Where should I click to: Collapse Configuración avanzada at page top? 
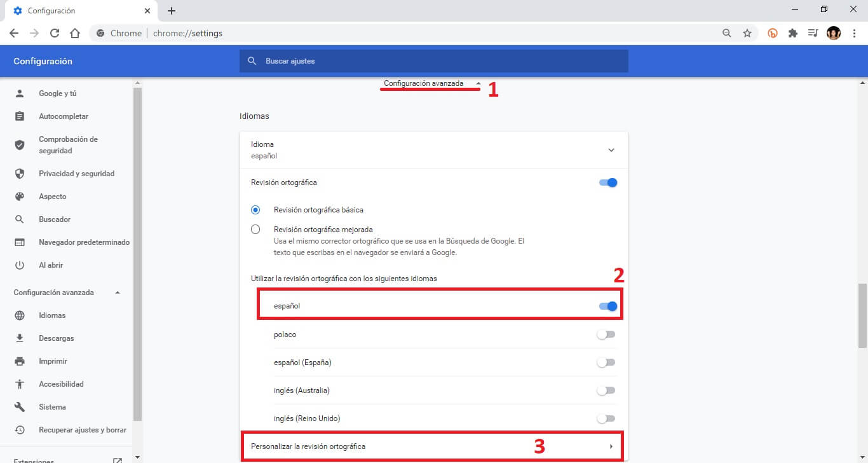click(432, 83)
